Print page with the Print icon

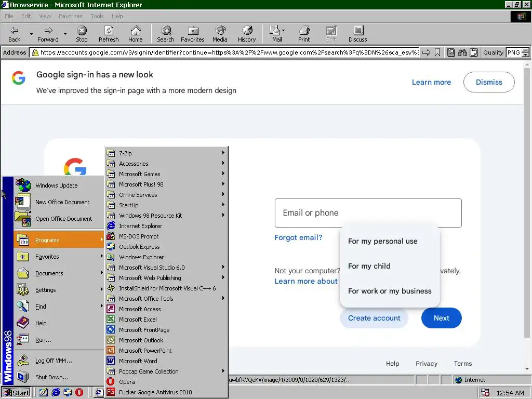click(304, 34)
